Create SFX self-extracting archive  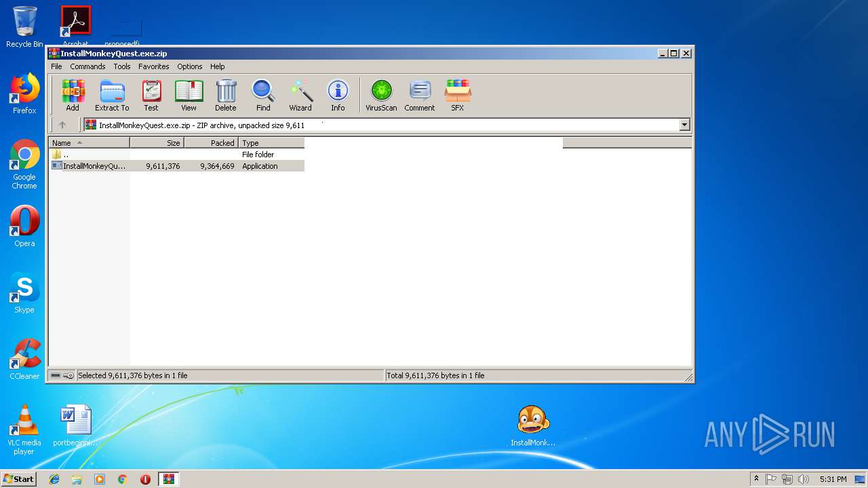click(458, 96)
